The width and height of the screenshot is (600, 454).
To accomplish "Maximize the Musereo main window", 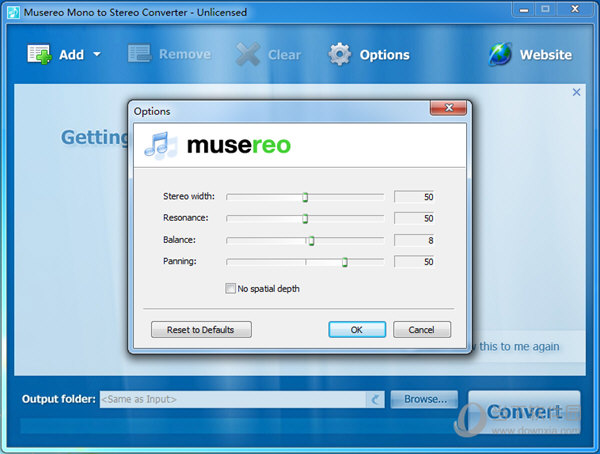I will (x=545, y=9).
